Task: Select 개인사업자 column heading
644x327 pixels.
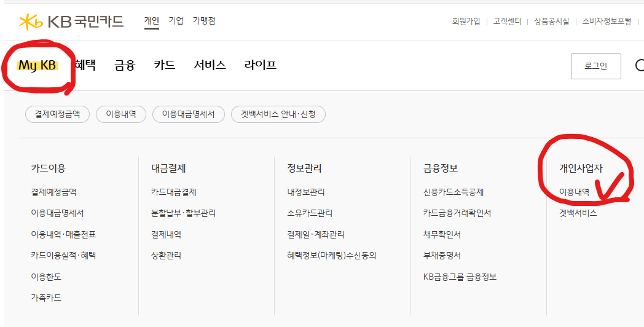Action: tap(580, 168)
